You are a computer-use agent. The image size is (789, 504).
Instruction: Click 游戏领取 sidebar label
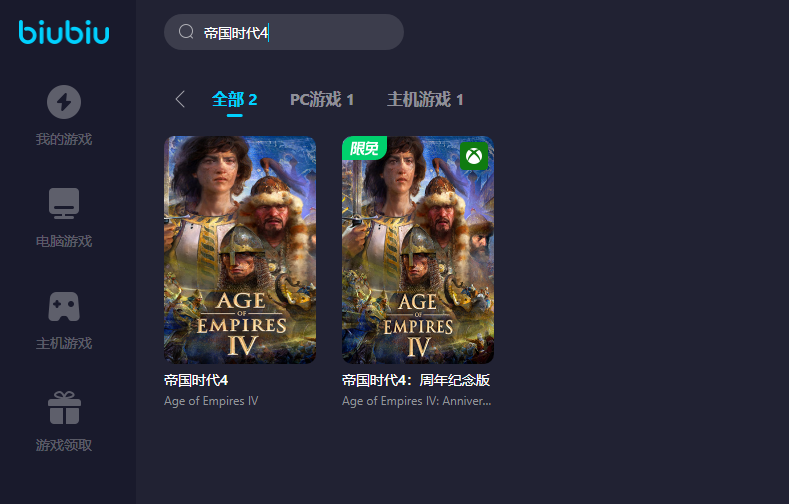pyautogui.click(x=64, y=445)
